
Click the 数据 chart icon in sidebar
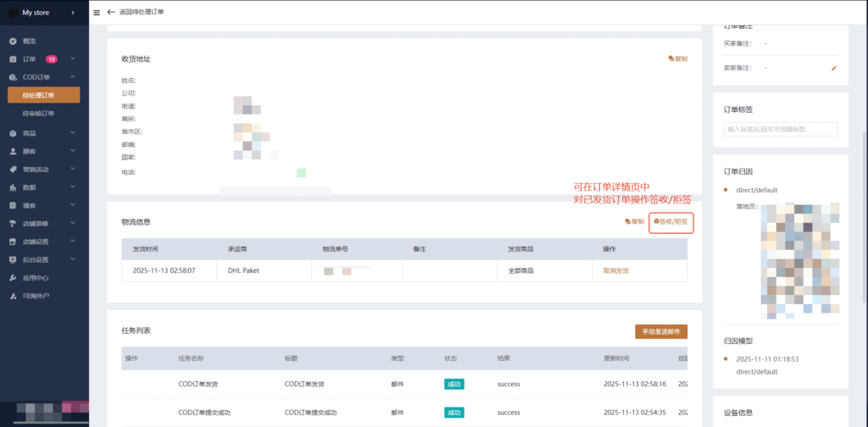13,187
